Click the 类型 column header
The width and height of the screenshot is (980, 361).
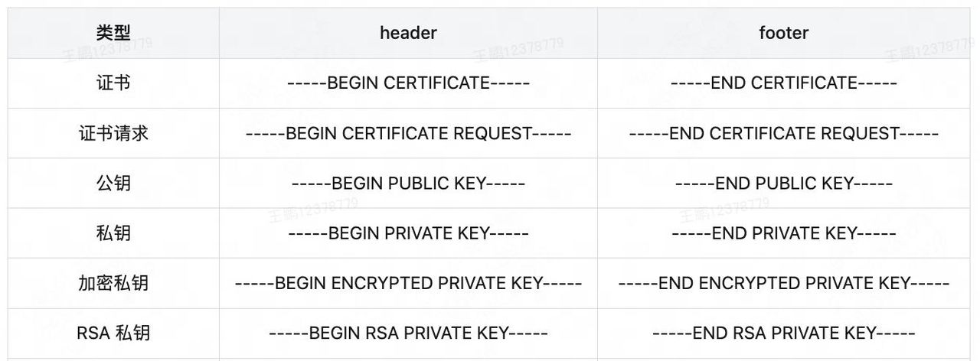(113, 33)
